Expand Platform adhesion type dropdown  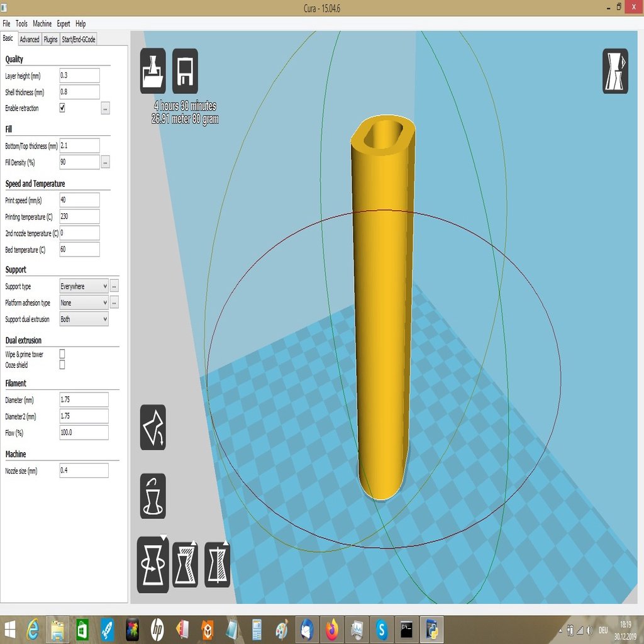84,303
